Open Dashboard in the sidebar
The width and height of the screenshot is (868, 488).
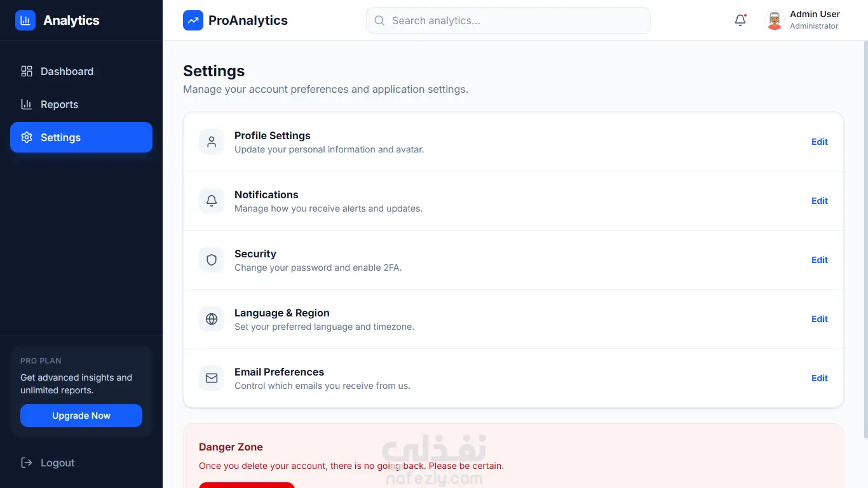tap(67, 71)
